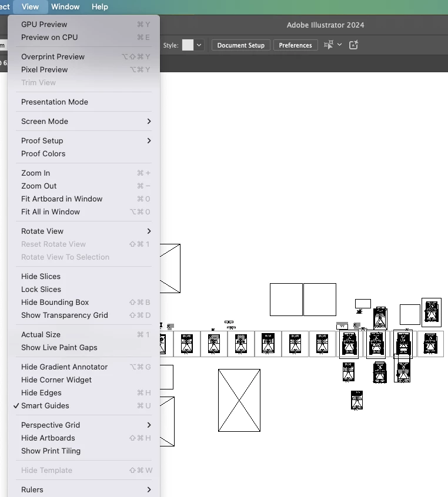Open the Window menu in menu bar
Screen dimensions: 448x497
click(65, 6)
